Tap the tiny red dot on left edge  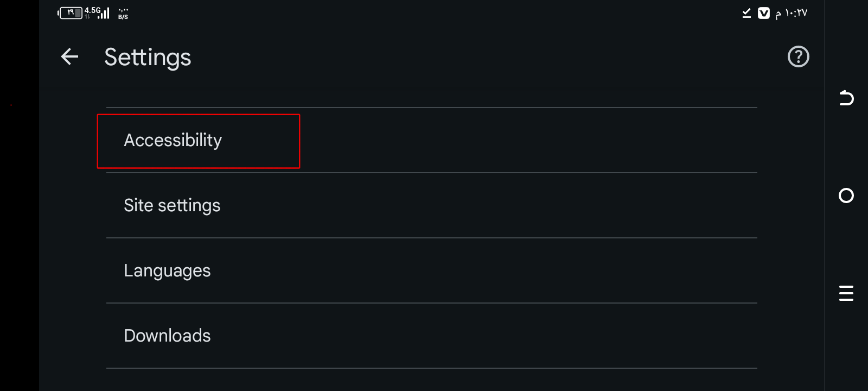pyautogui.click(x=11, y=105)
